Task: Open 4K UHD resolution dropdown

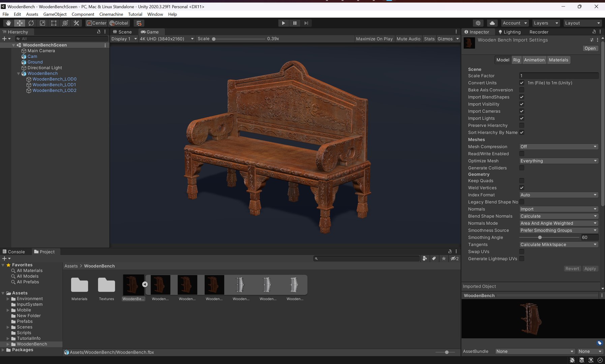Action: pos(167,39)
